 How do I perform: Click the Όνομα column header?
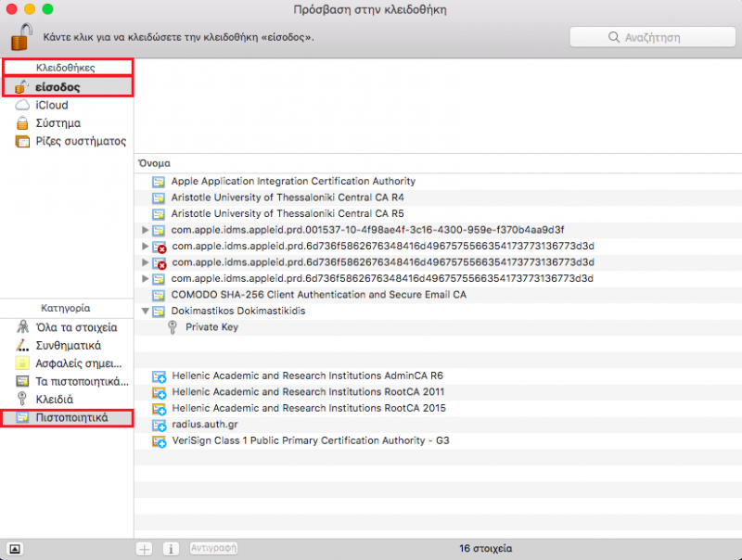point(154,163)
